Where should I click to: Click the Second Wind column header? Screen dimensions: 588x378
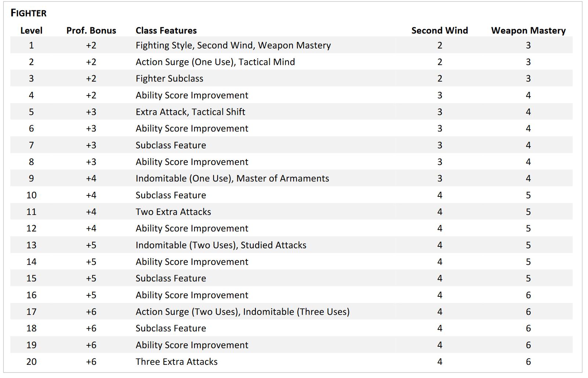tap(439, 30)
